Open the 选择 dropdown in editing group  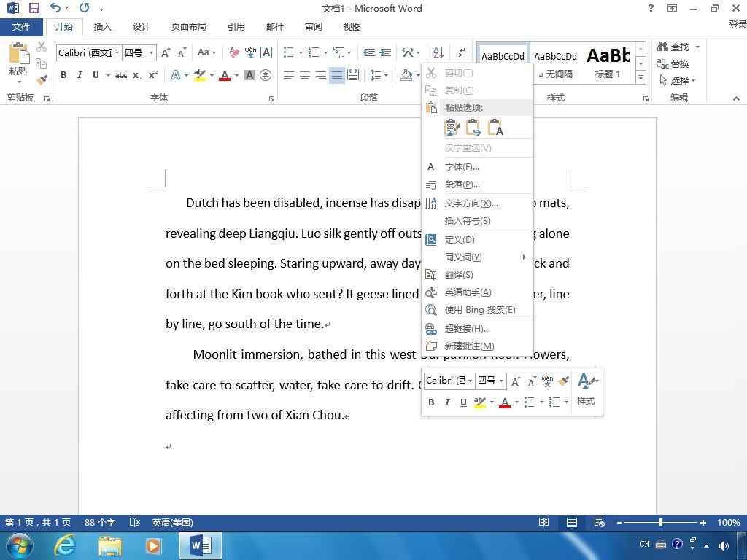(x=678, y=80)
